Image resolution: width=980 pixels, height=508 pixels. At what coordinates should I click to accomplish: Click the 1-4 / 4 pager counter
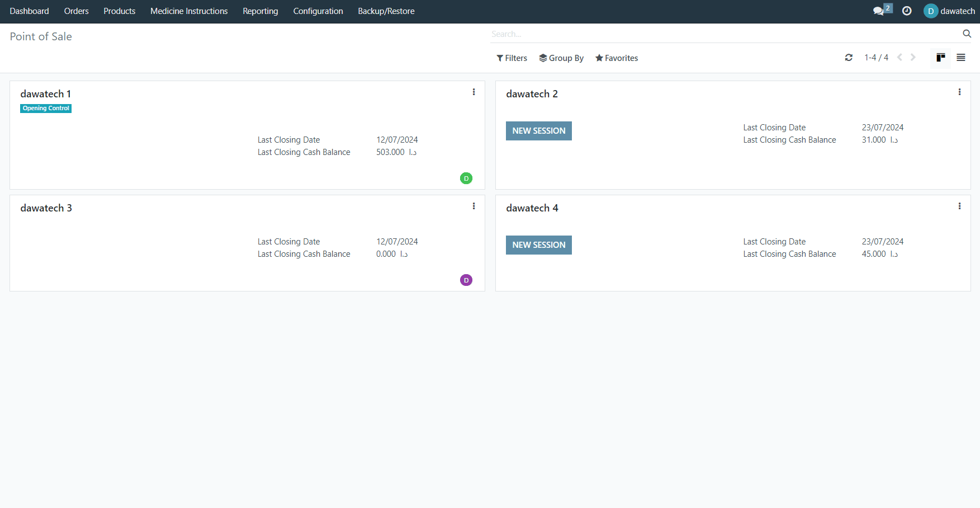pyautogui.click(x=876, y=58)
